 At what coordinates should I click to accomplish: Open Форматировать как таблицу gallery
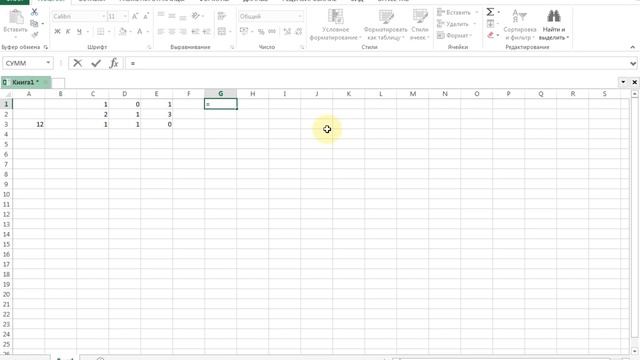[385, 24]
